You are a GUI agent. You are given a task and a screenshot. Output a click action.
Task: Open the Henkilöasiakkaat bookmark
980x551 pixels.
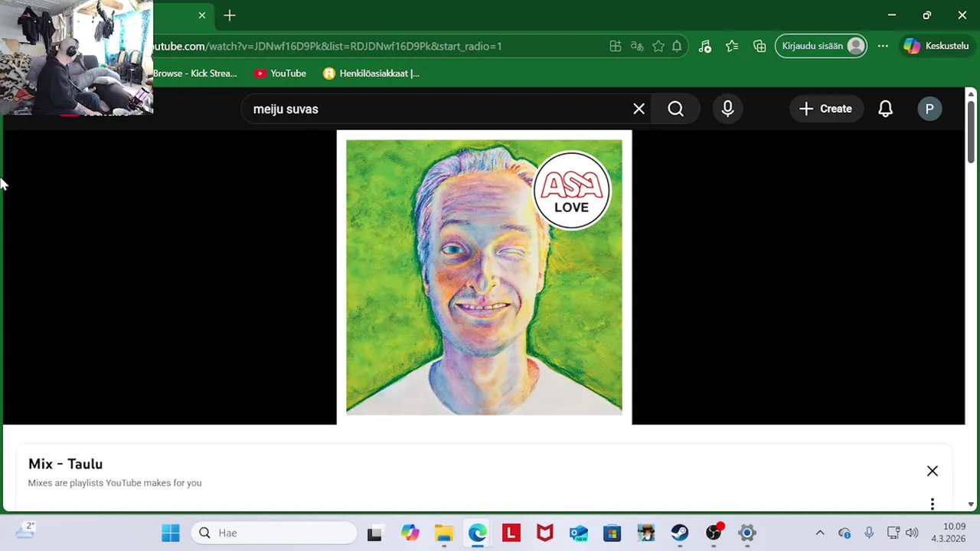tap(371, 73)
